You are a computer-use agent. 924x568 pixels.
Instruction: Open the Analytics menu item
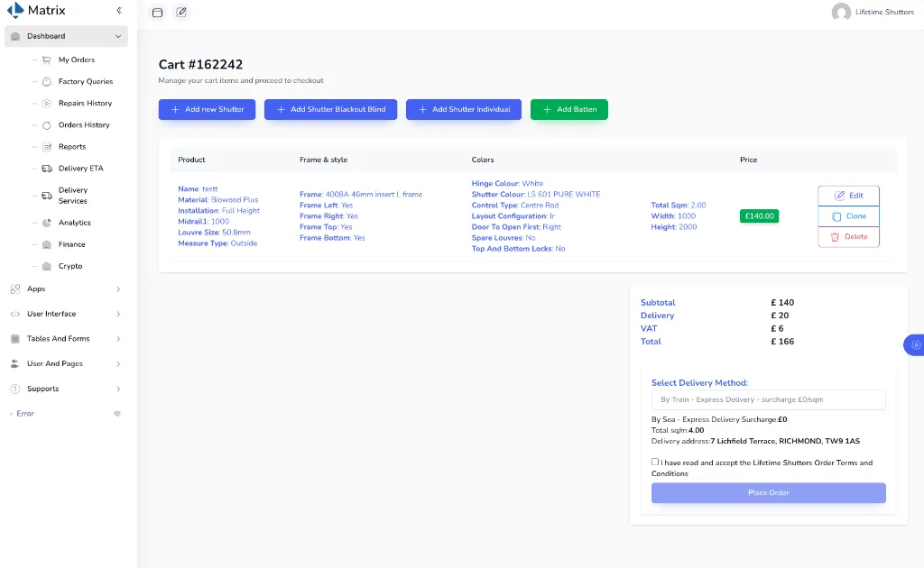[x=74, y=223]
